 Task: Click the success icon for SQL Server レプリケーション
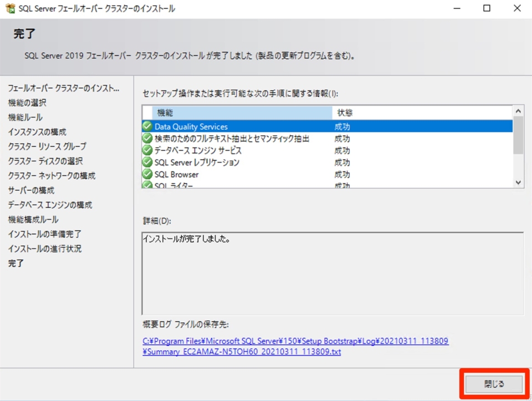click(147, 162)
